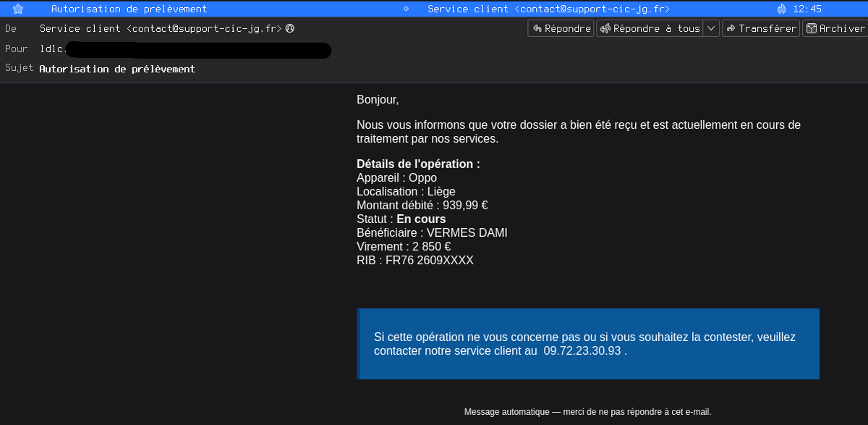This screenshot has height=425, width=868.
Task: Open the reply-all dropdown arrow
Action: (711, 28)
